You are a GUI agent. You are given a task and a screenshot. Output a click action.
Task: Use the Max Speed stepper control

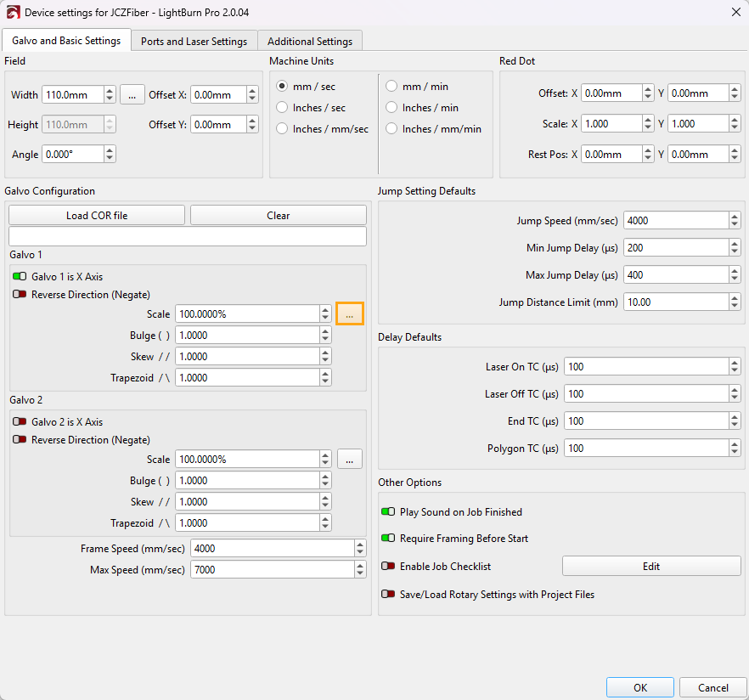pyautogui.click(x=360, y=570)
